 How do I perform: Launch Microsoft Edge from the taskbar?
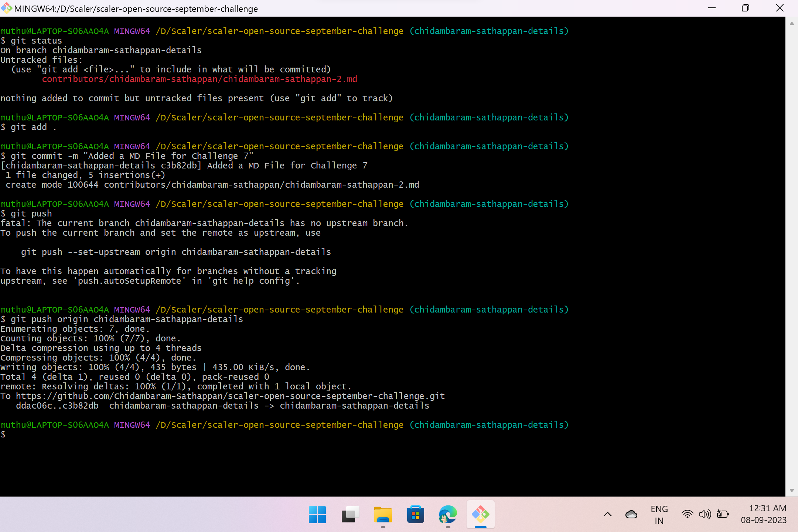tap(448, 514)
